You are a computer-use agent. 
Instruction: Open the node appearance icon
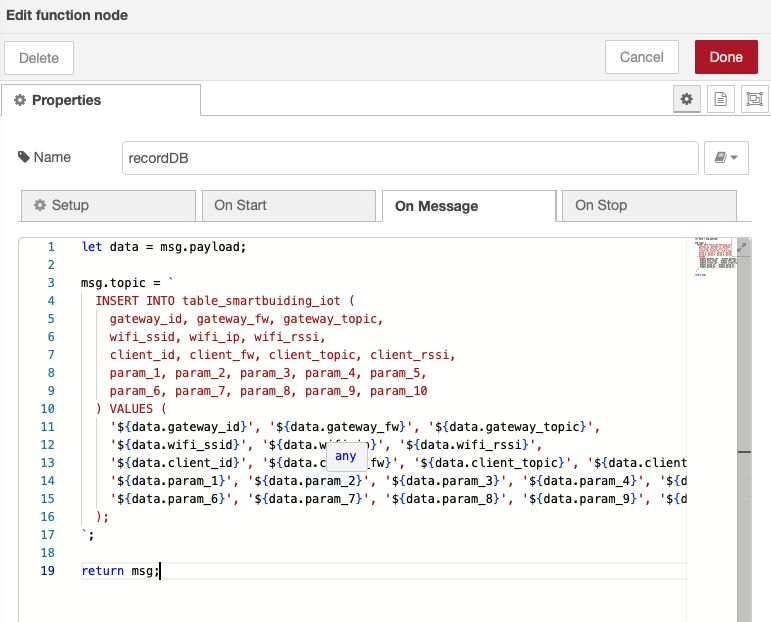pyautogui.click(x=754, y=99)
